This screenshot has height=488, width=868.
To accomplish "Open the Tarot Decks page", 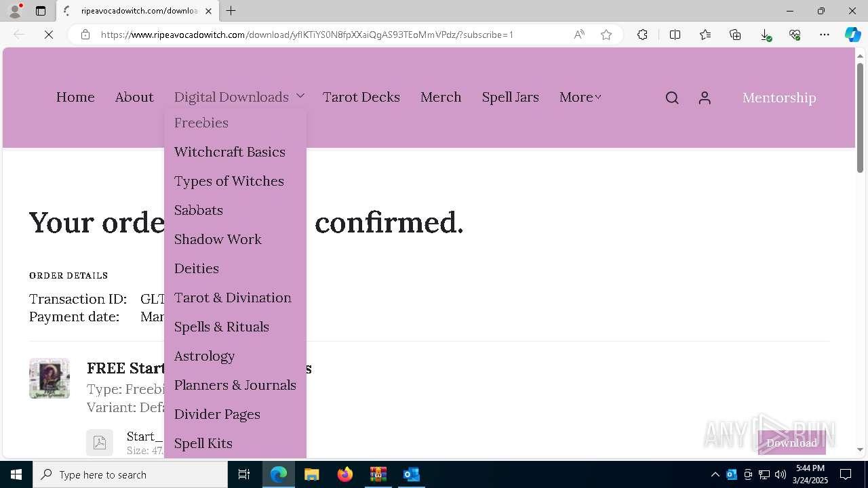I will click(x=361, y=97).
